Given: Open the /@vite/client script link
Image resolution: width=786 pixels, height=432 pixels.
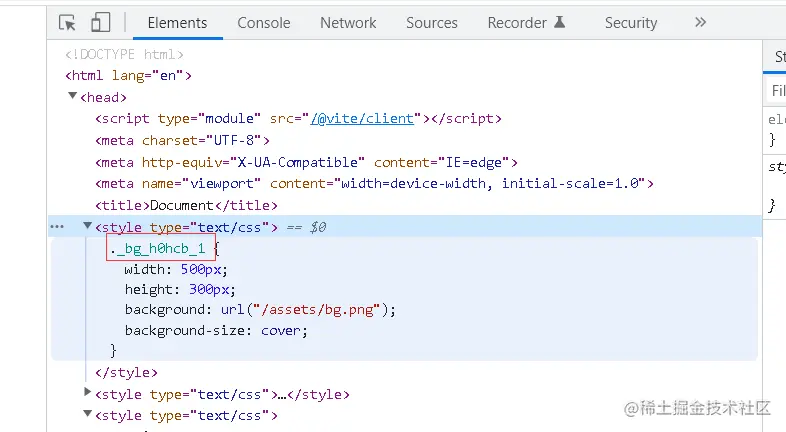Looking at the screenshot, I should pos(362,118).
